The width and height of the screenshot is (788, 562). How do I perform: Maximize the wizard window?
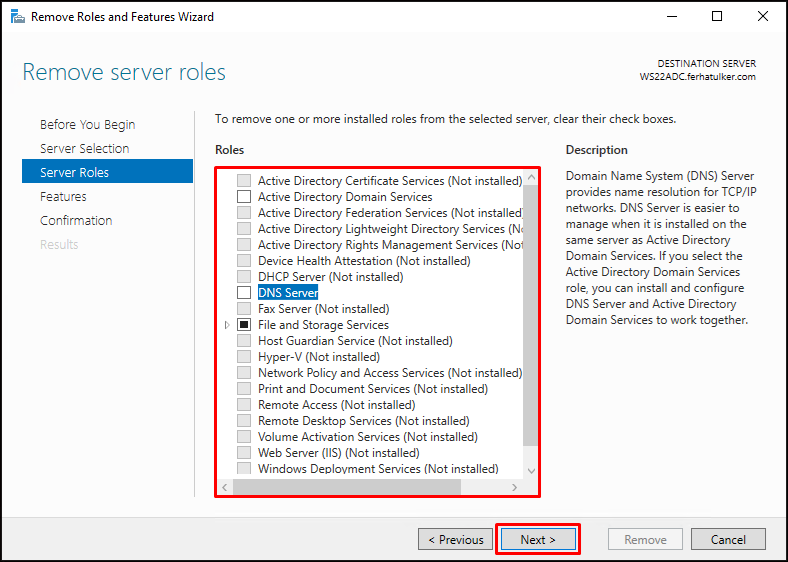717,16
